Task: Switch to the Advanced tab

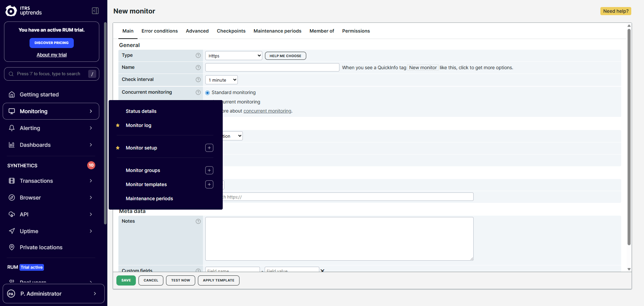Action: click(197, 31)
